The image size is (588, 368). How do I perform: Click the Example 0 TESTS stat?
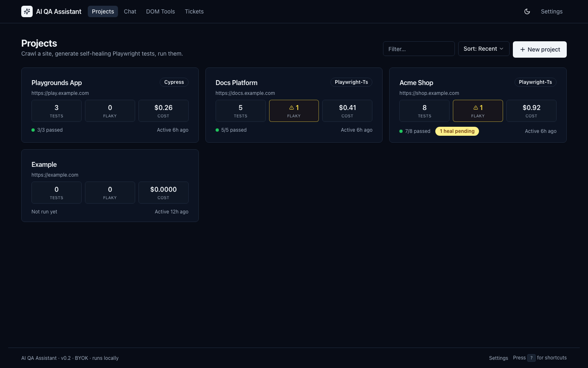(x=56, y=193)
